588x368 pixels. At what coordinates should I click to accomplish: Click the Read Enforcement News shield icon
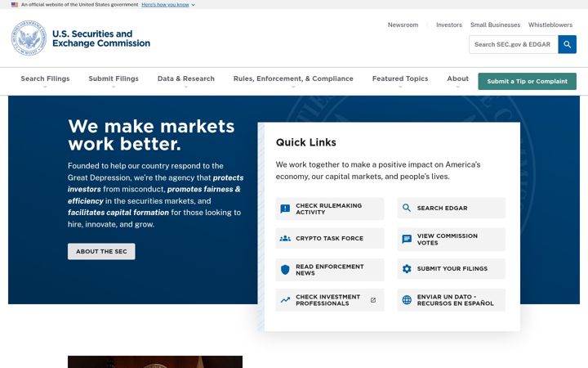pos(285,270)
